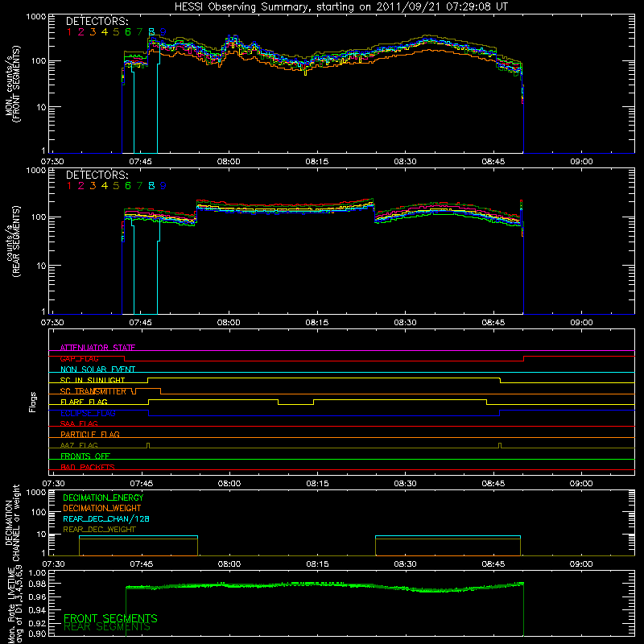Select yellow detector 4 in front segments legend
Image resolution: width=644 pixels, height=644 pixels.
[105, 32]
